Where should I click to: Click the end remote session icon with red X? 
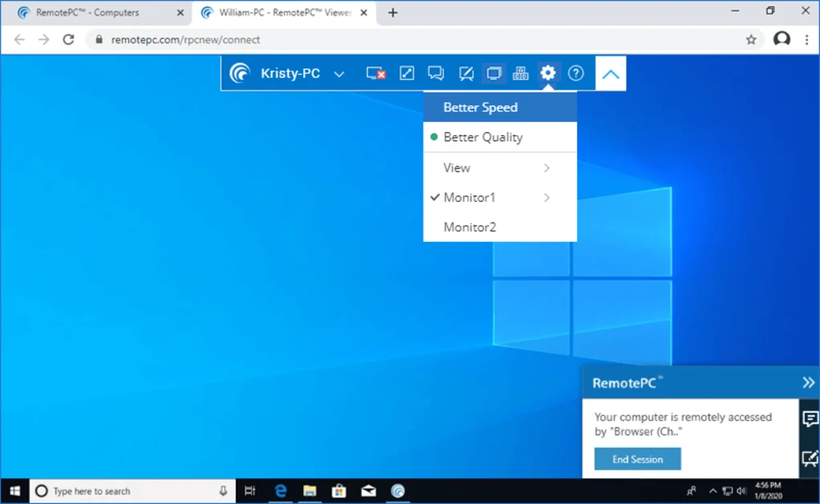pos(375,73)
